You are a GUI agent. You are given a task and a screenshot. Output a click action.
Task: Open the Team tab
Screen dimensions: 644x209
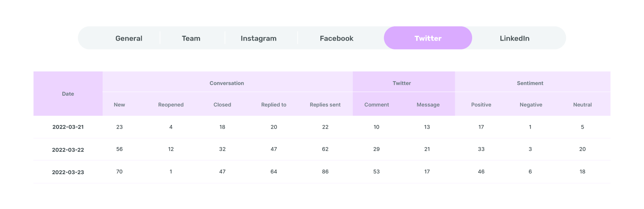click(x=191, y=38)
